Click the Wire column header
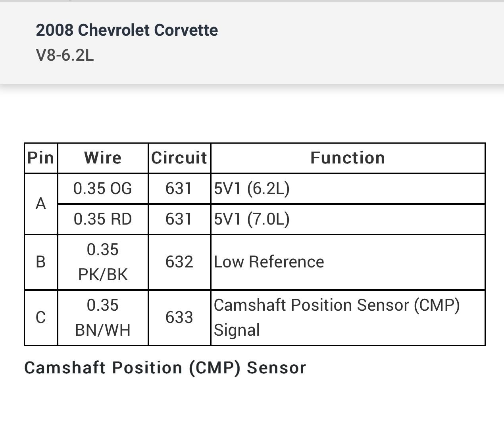504x421 pixels. [103, 158]
